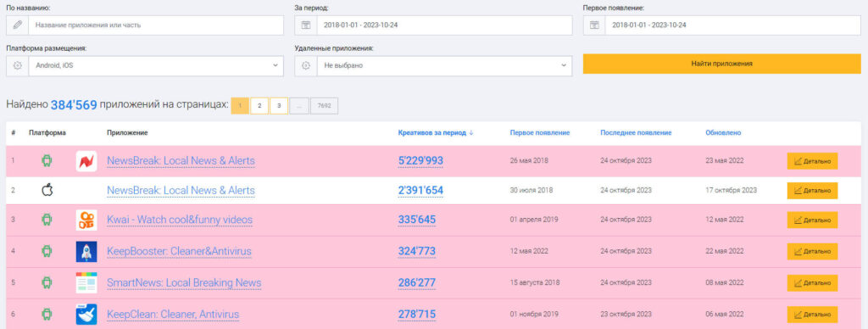The width and height of the screenshot is (868, 329).
Task: Click 'Детально' button in row 1
Action: (812, 161)
